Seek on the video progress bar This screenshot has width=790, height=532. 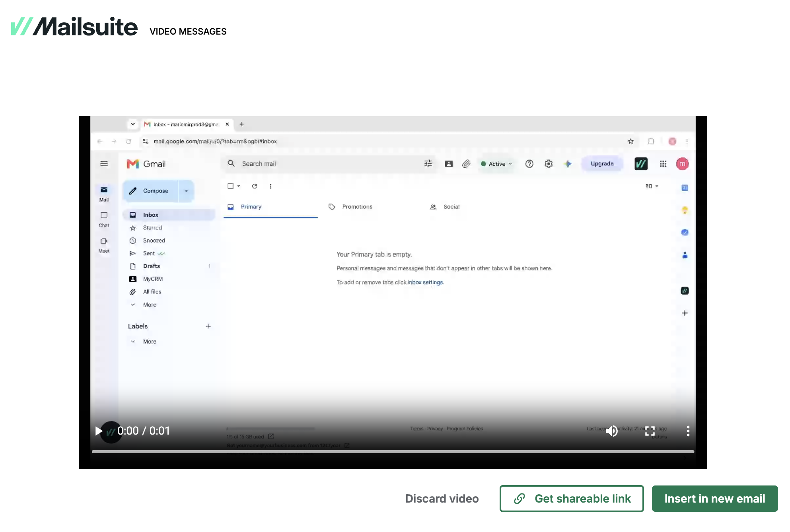tap(393, 452)
